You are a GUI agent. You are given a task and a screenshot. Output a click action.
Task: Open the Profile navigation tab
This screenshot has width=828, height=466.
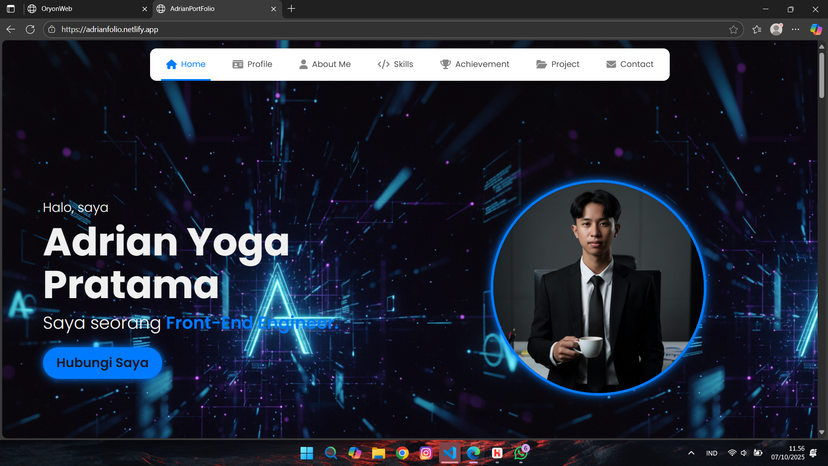tap(252, 64)
